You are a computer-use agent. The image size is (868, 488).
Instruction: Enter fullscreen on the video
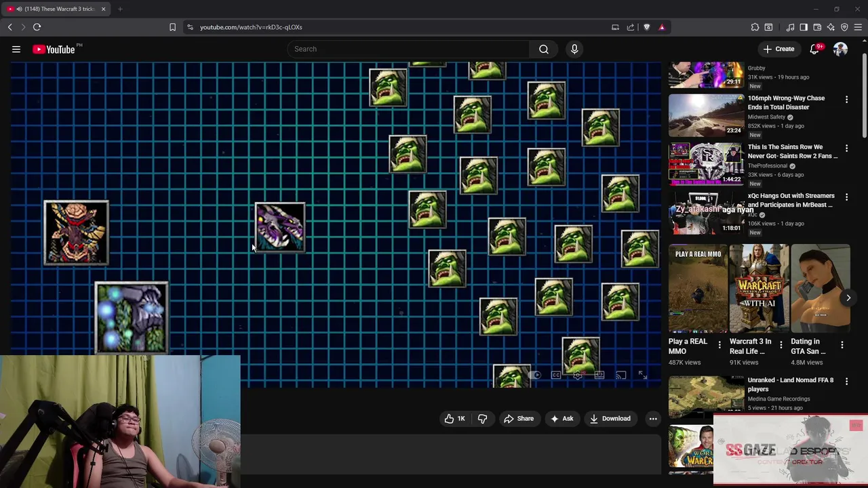(642, 375)
